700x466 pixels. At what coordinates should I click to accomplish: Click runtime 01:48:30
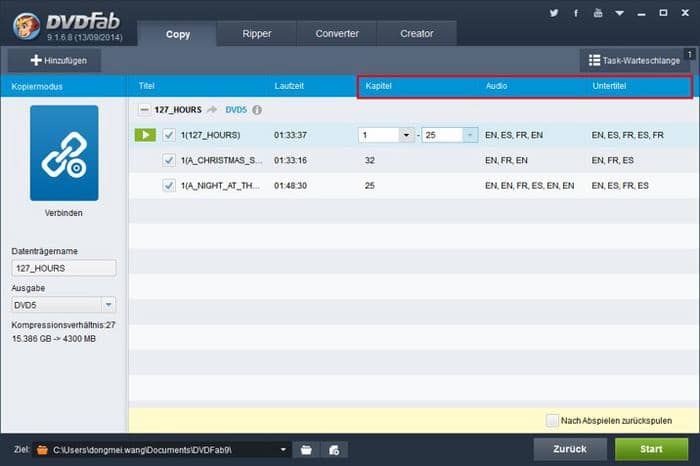[x=290, y=186]
